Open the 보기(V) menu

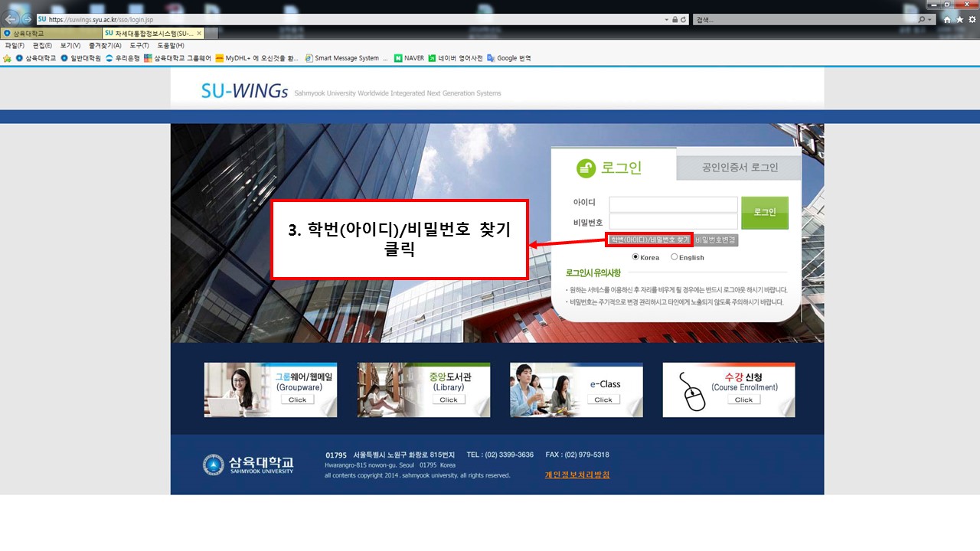click(x=70, y=46)
